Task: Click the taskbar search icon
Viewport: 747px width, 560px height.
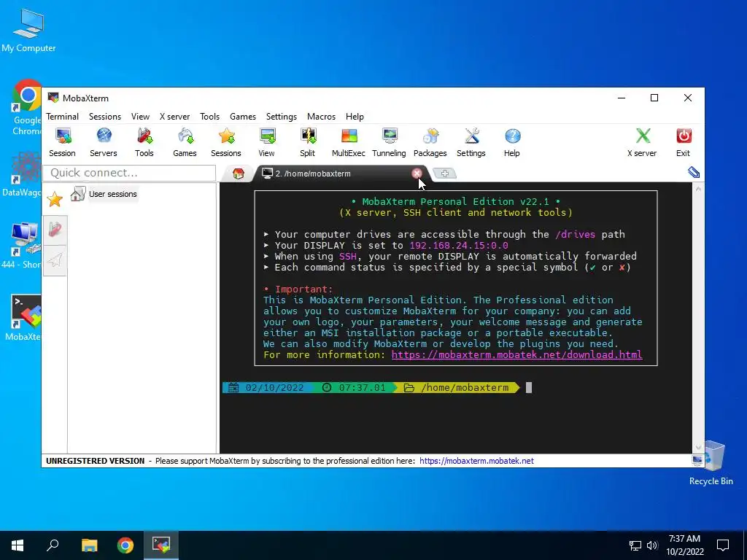Action: pos(53,545)
